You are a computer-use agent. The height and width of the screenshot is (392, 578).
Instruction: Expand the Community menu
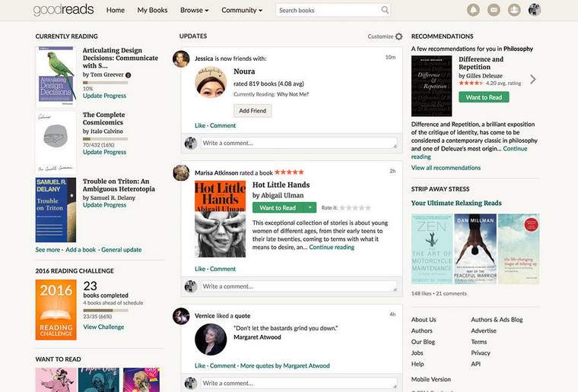[242, 11]
